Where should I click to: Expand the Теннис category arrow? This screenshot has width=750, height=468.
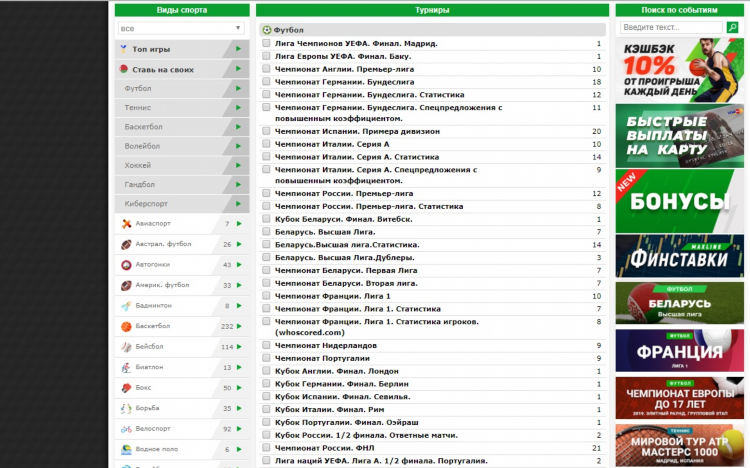point(238,108)
